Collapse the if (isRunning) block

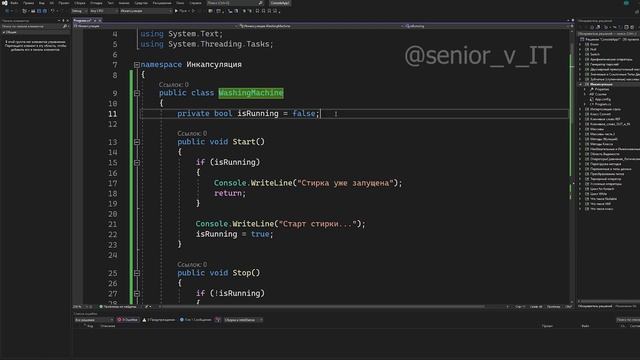(x=137, y=162)
